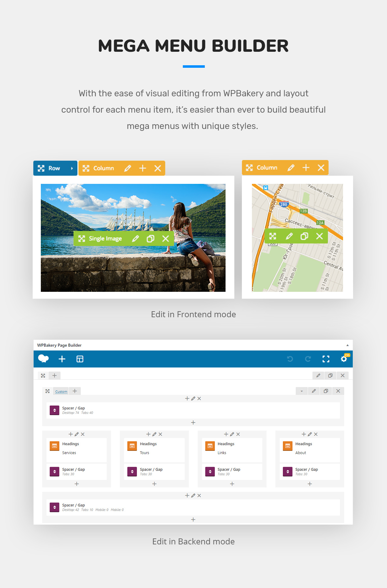Click the purple spacer icon under Tours
The width and height of the screenshot is (387, 588).
132,472
